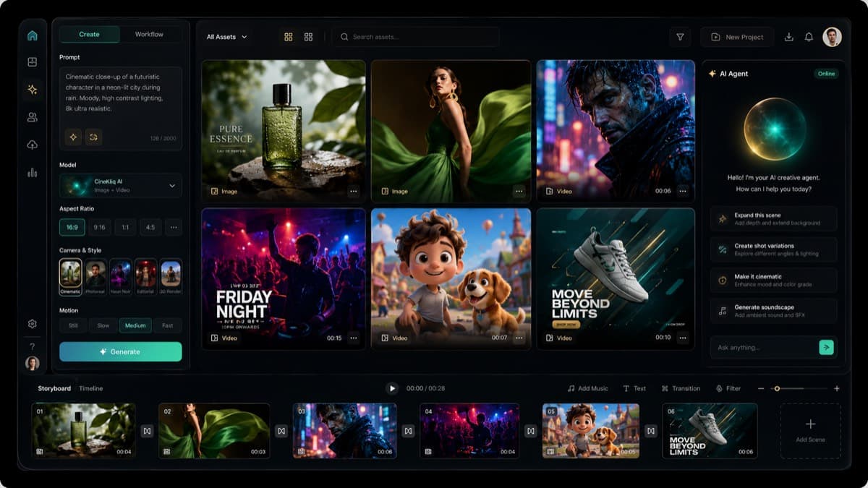Expand the CineKliq AI model dropdown

coord(121,186)
